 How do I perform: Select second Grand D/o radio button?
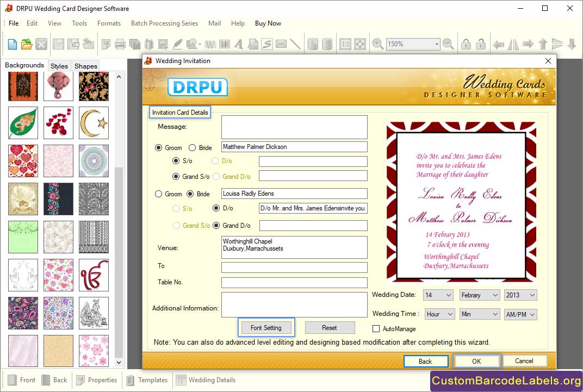(x=216, y=226)
